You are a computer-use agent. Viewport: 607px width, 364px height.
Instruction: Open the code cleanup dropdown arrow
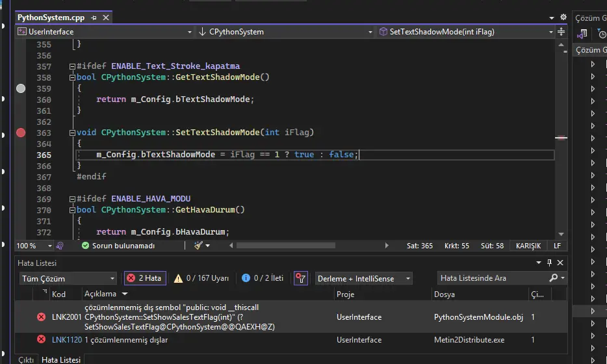tap(208, 246)
